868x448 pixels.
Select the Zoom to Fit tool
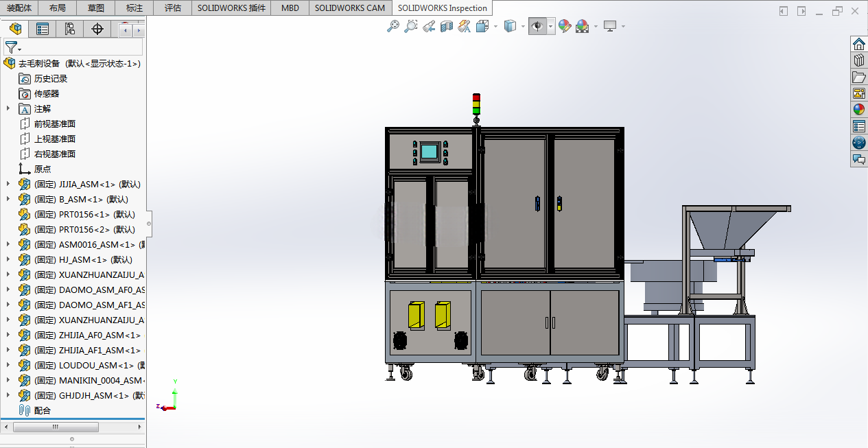pos(393,26)
